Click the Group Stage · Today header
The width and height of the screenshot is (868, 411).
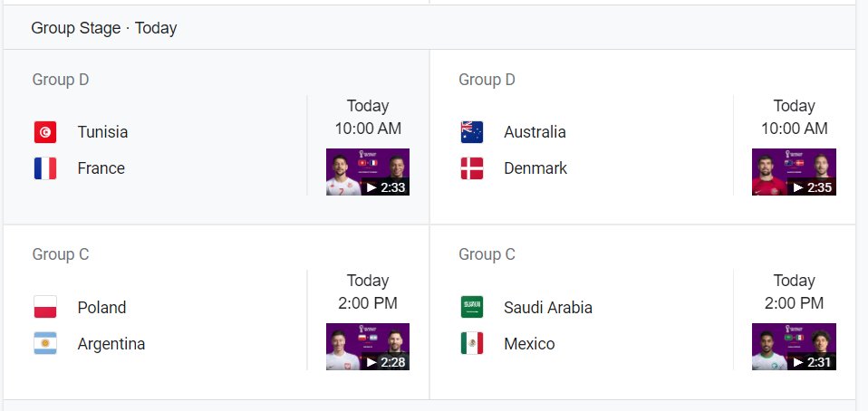click(104, 28)
